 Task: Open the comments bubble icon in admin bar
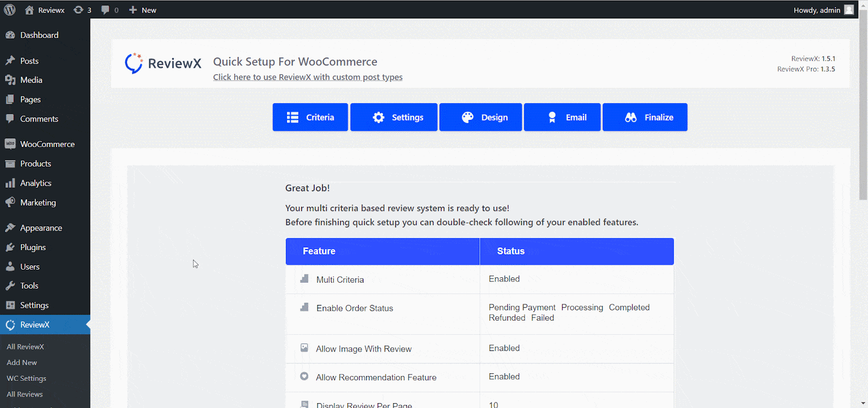pyautogui.click(x=105, y=10)
